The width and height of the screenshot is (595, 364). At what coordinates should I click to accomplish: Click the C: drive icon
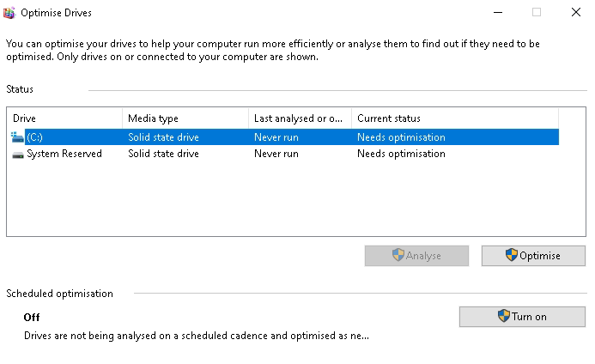[x=17, y=137]
